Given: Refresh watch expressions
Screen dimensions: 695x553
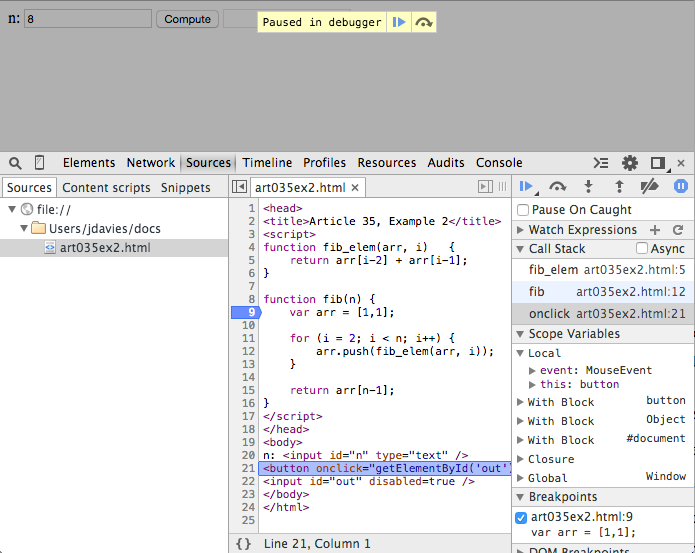Looking at the screenshot, I should point(678,230).
